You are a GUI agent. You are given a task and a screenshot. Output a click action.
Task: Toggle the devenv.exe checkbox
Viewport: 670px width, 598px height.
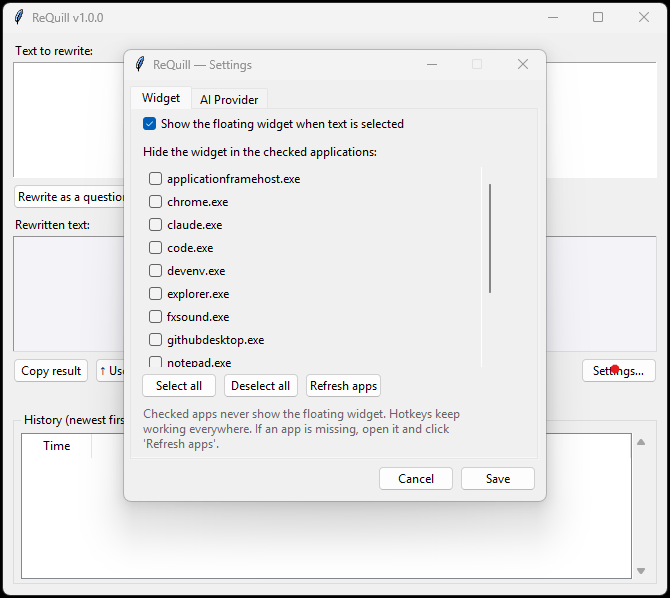point(155,271)
